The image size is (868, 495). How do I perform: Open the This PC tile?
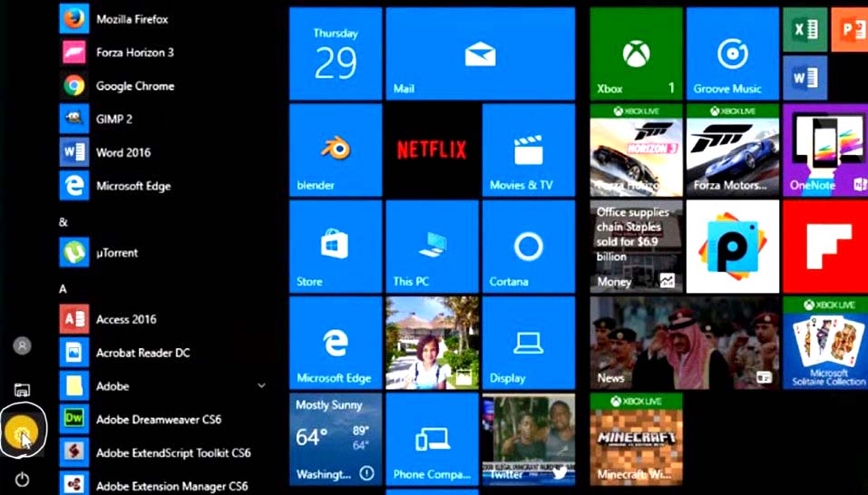coord(432,247)
